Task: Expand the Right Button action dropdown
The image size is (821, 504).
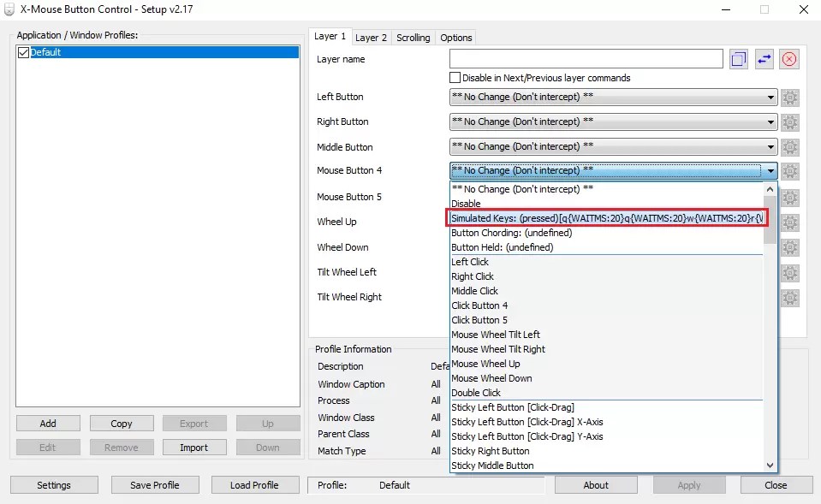Action: click(x=769, y=122)
